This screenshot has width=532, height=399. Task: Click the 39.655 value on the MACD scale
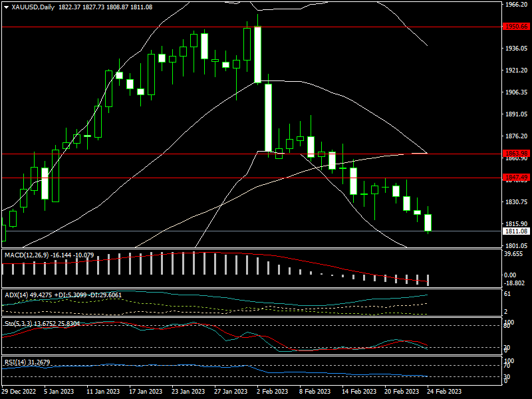[515, 254]
